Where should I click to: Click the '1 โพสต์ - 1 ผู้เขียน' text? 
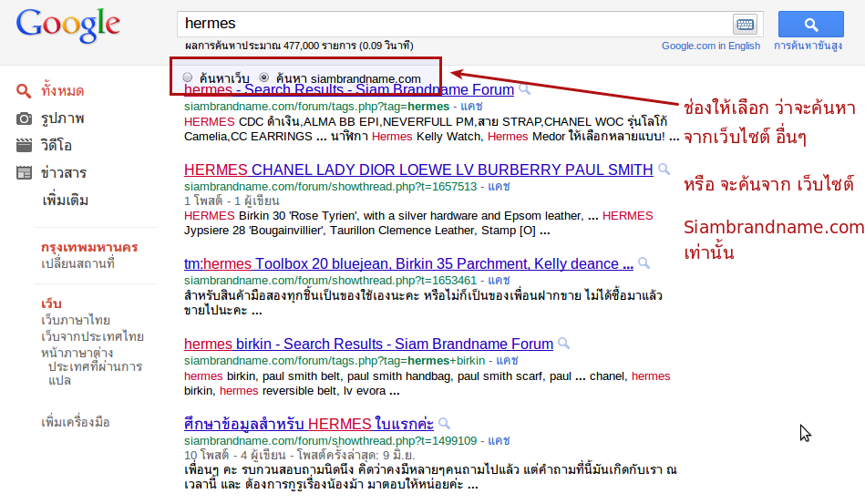[x=232, y=201]
